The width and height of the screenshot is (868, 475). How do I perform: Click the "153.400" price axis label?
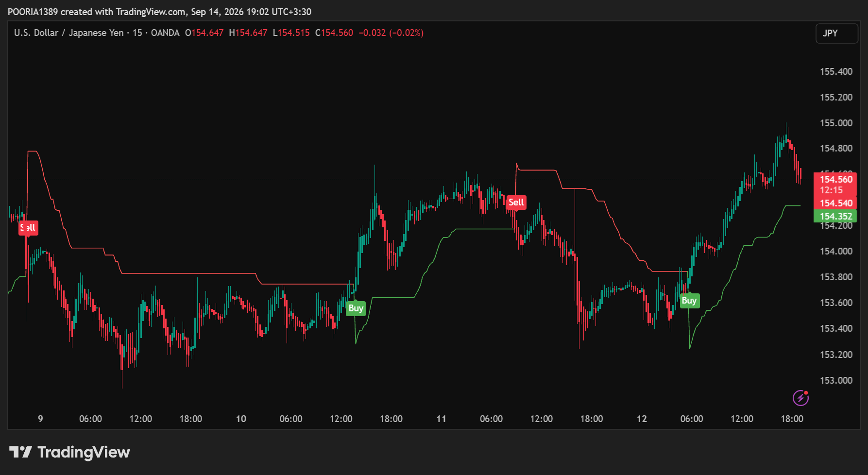836,328
